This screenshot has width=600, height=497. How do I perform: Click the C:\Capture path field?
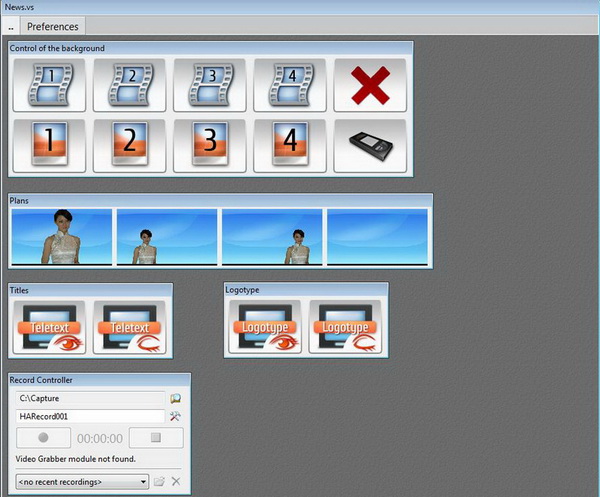(90, 398)
